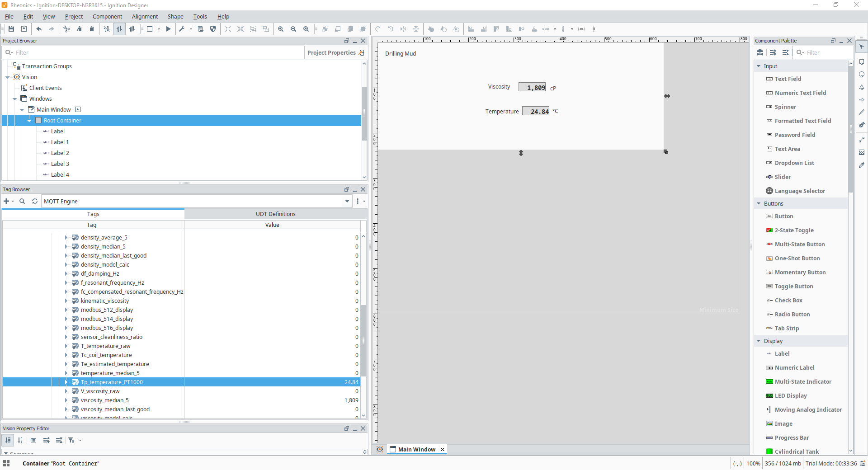The image size is (868, 470).
Task: Pick the Slider component from palette
Action: point(783,177)
